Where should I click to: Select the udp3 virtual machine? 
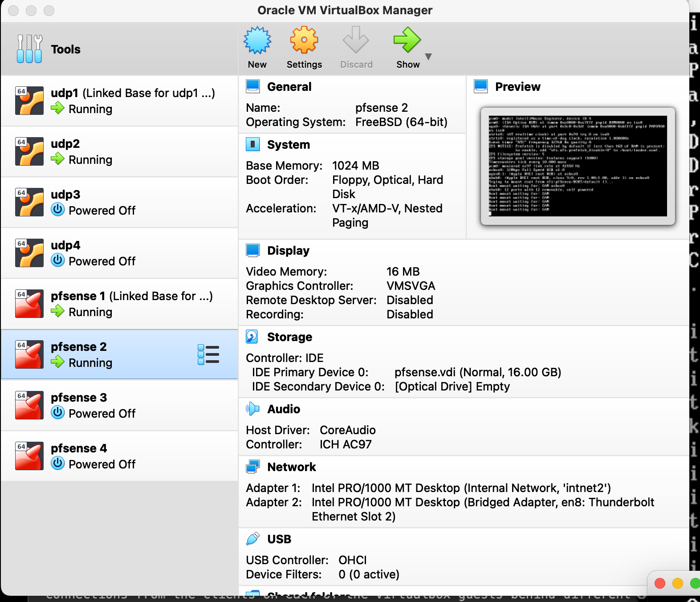tap(119, 202)
